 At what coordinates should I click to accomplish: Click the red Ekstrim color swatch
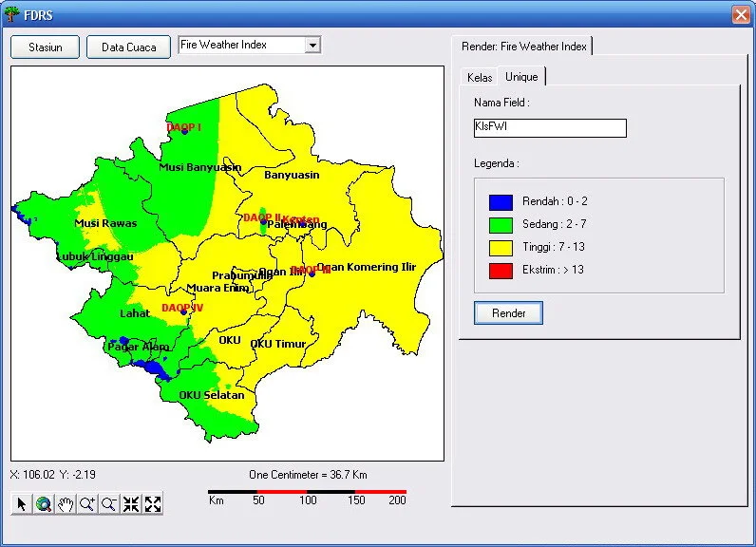pyautogui.click(x=501, y=270)
